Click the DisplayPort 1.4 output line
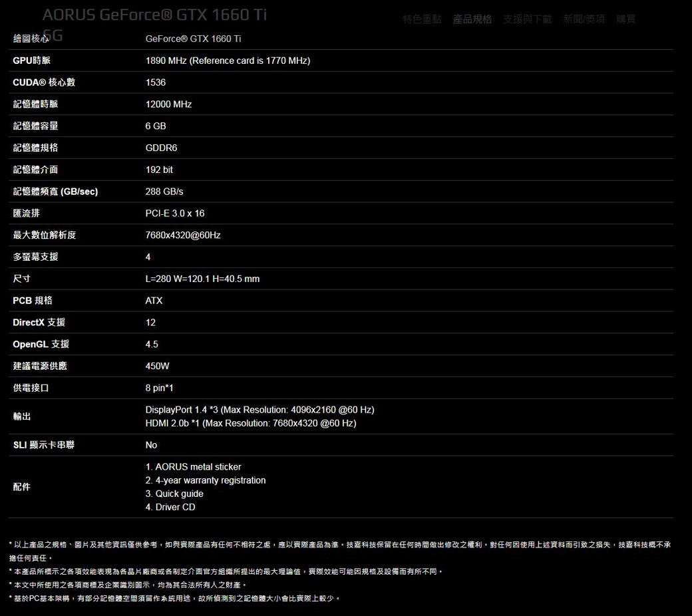 [x=259, y=410]
